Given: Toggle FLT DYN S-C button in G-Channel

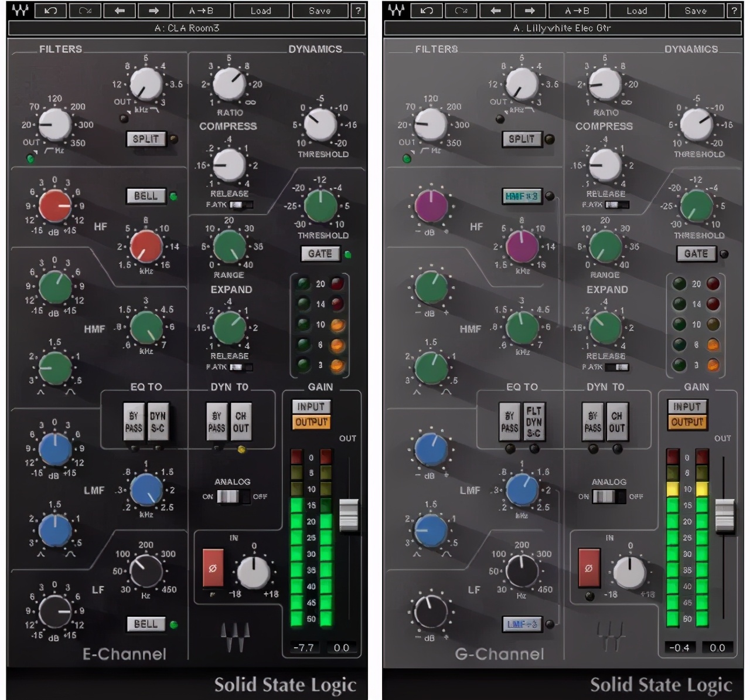Looking at the screenshot, I should click(534, 421).
